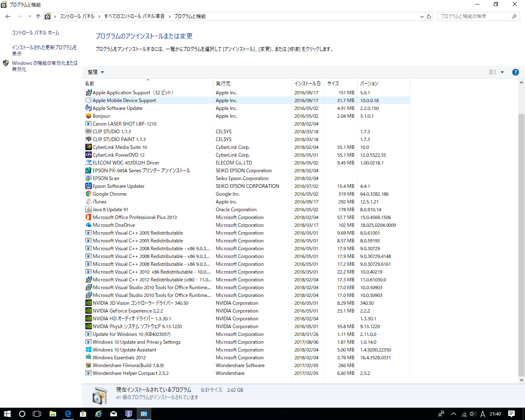Open Windows の機能の有効化または無効化 link
525x420 pixels.
coord(45,66)
